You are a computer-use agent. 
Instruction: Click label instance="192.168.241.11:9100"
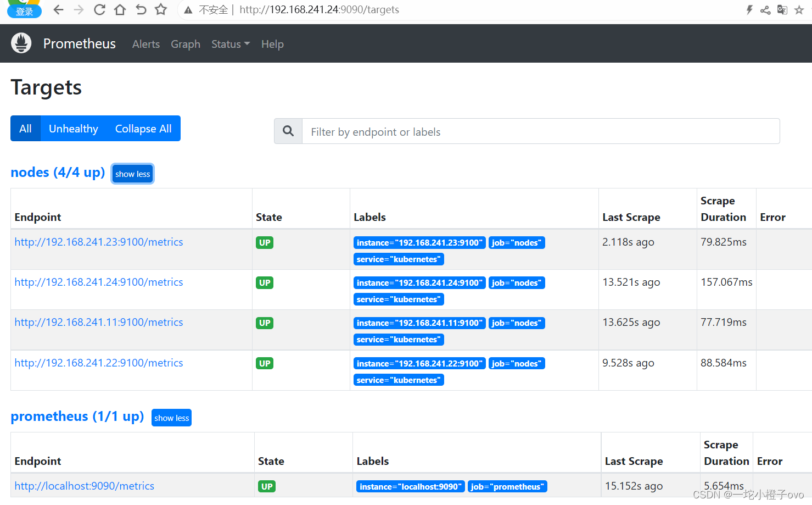(x=419, y=323)
